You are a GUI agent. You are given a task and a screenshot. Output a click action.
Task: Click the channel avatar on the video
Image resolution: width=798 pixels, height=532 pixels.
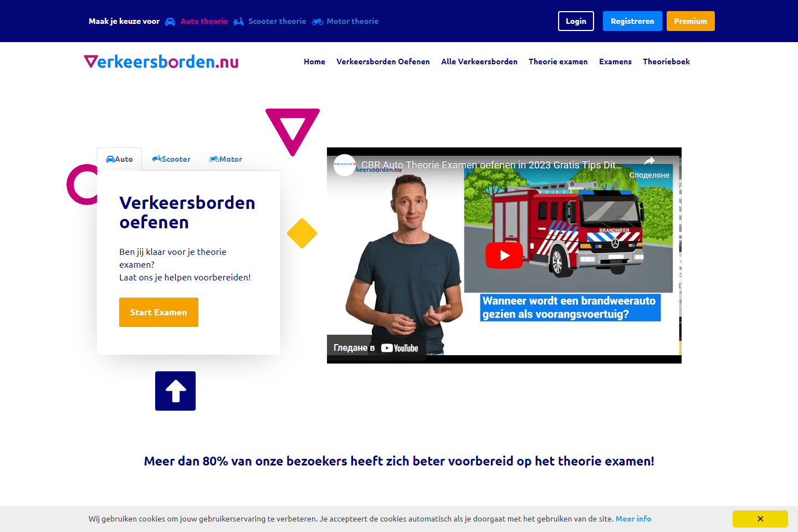click(x=345, y=165)
